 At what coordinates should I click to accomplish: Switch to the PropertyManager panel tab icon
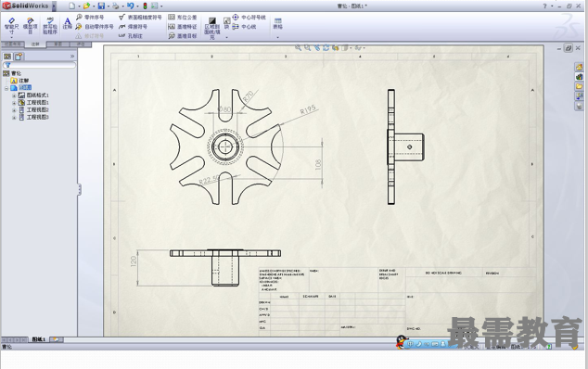tap(19, 57)
